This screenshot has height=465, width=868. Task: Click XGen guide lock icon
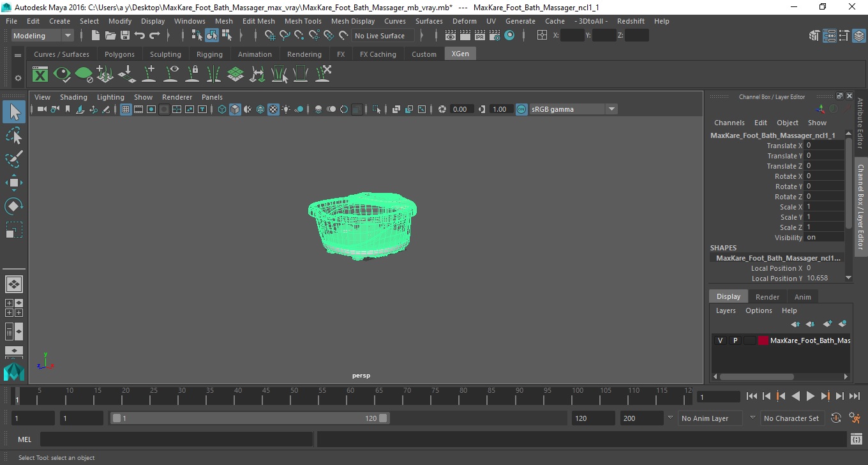point(192,74)
